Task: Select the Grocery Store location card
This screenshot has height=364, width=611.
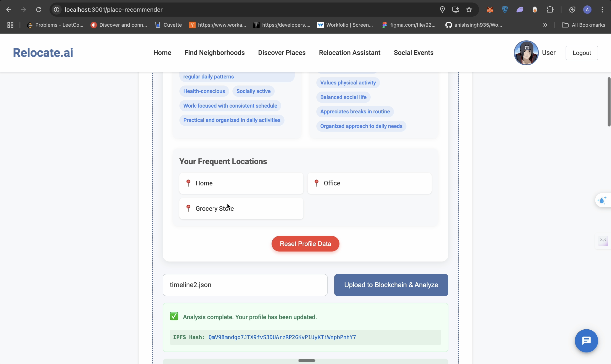Action: 241,209
